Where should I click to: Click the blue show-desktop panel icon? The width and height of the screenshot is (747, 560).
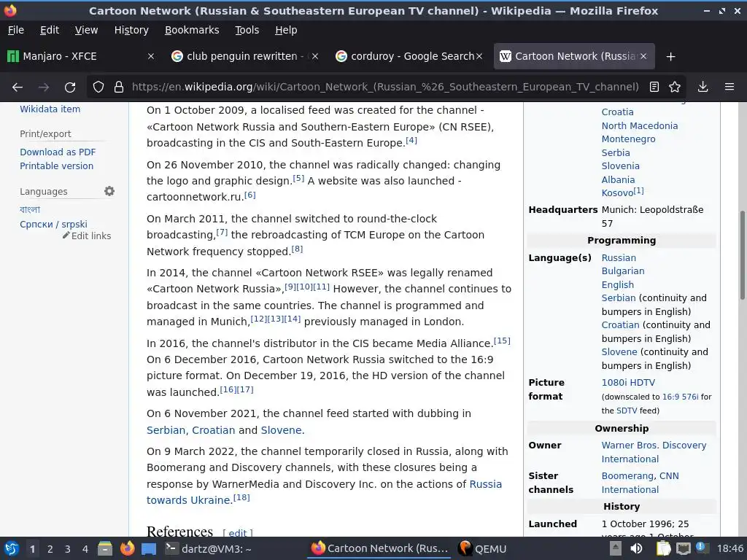click(x=149, y=549)
